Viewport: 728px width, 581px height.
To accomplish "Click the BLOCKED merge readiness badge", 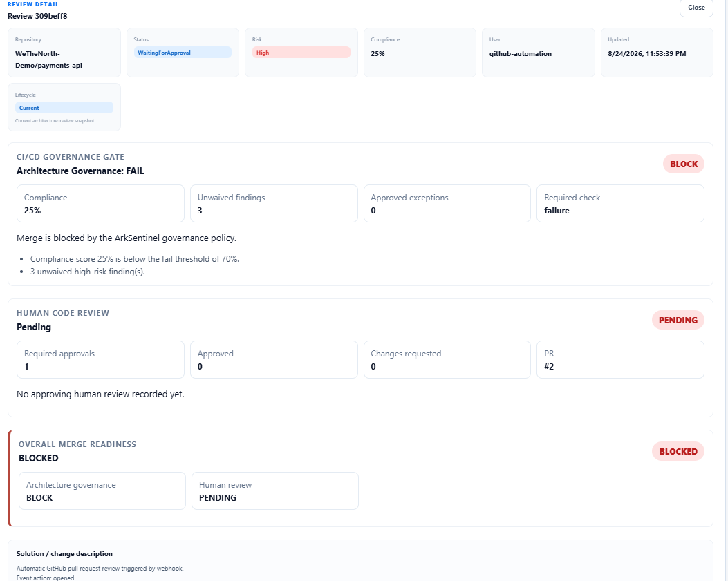I will coord(678,452).
